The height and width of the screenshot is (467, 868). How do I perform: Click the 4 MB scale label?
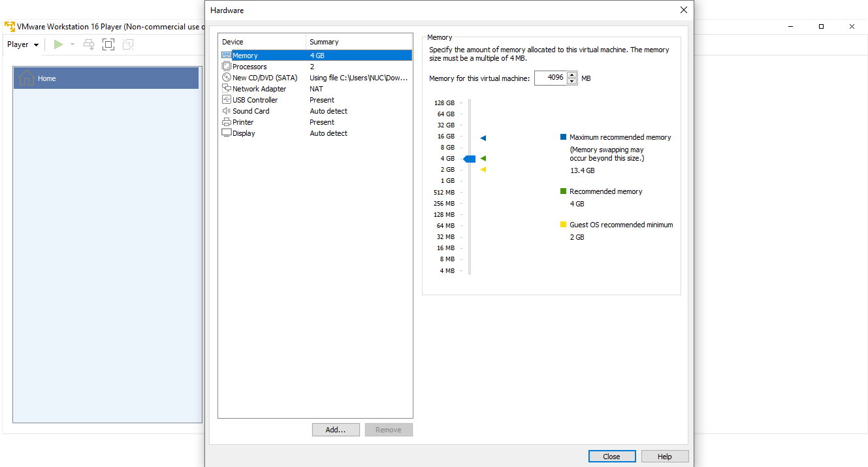[x=447, y=271]
